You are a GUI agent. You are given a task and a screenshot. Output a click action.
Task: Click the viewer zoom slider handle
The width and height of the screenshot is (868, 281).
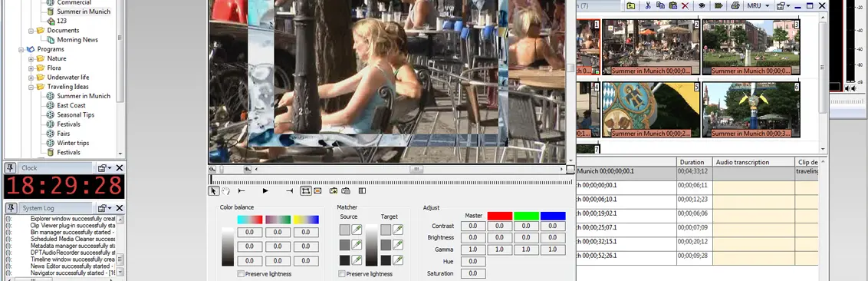pyautogui.click(x=221, y=169)
